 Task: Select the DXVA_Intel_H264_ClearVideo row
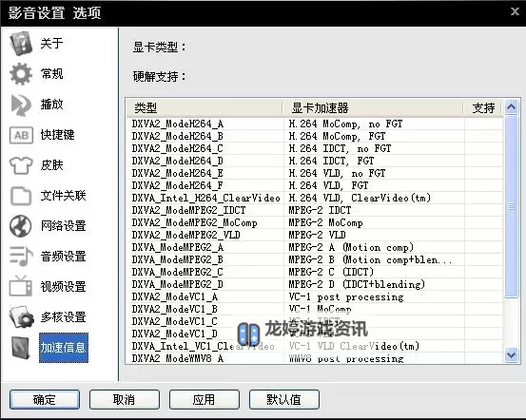(315, 198)
